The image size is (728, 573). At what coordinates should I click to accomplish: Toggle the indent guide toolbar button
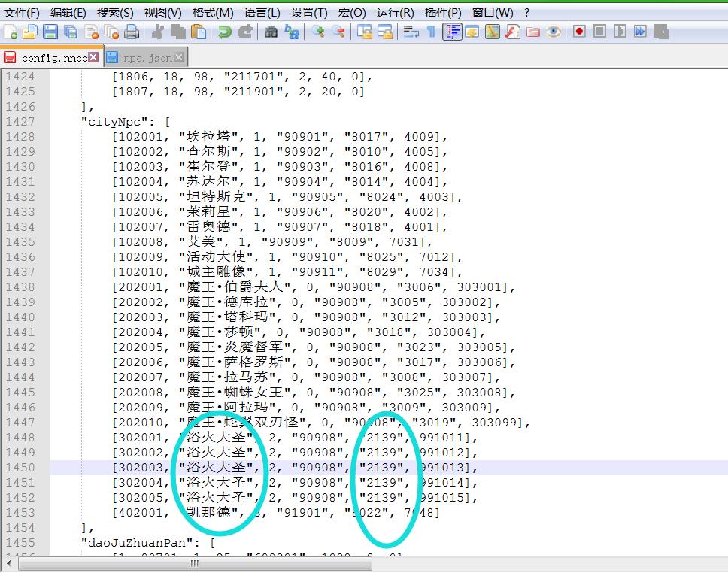pyautogui.click(x=452, y=32)
